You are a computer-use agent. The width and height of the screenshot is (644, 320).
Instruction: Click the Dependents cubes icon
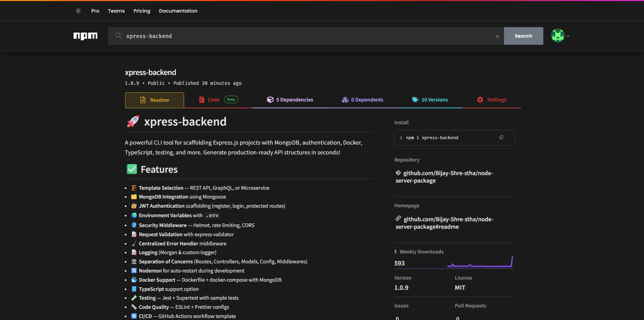click(x=345, y=99)
